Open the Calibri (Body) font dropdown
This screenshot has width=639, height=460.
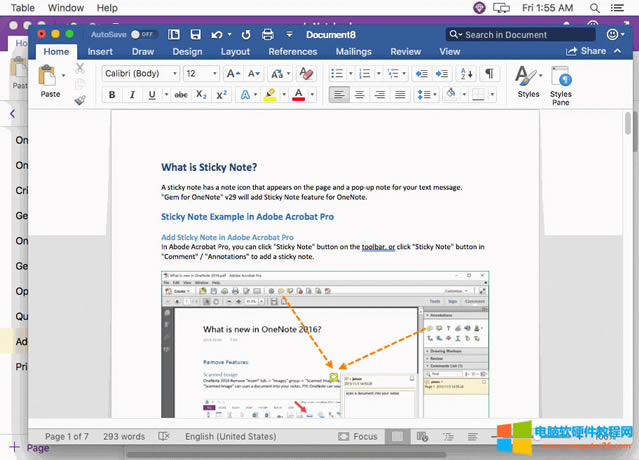[x=138, y=73]
